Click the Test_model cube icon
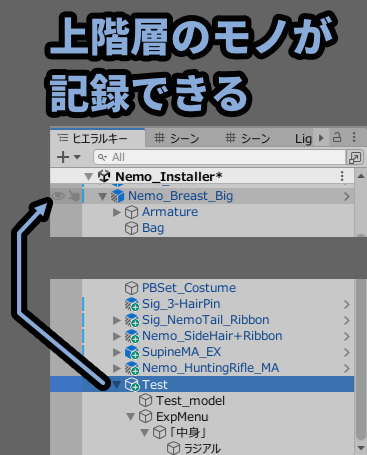Viewport: 367px width, 455px height. click(x=145, y=400)
